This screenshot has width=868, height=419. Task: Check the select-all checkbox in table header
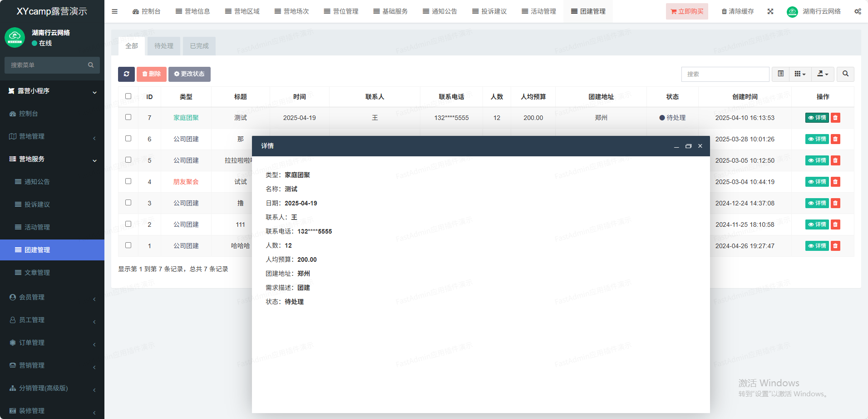tap(128, 96)
